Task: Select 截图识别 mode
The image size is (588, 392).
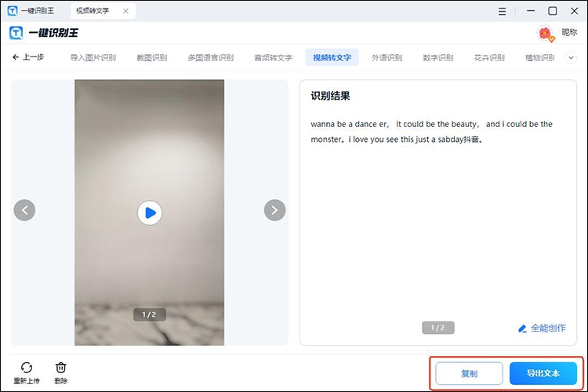Action: click(152, 58)
